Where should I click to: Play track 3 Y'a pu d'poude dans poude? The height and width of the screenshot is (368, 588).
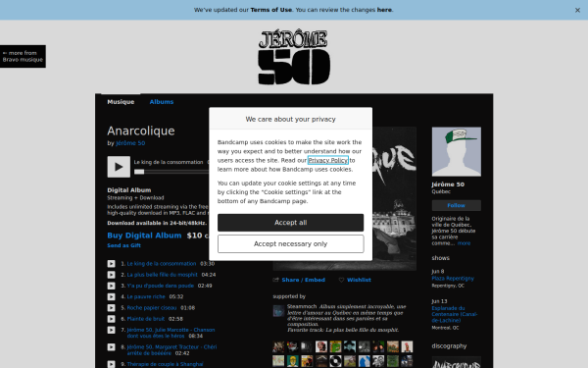pos(112,286)
